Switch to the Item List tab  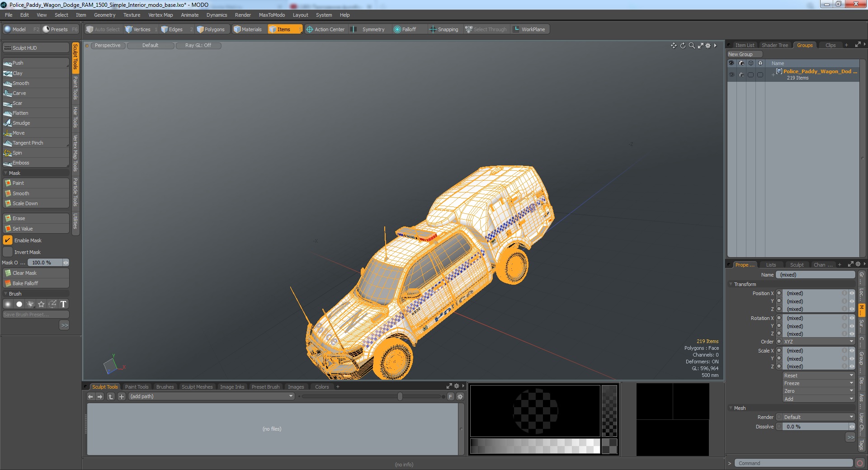pyautogui.click(x=744, y=45)
